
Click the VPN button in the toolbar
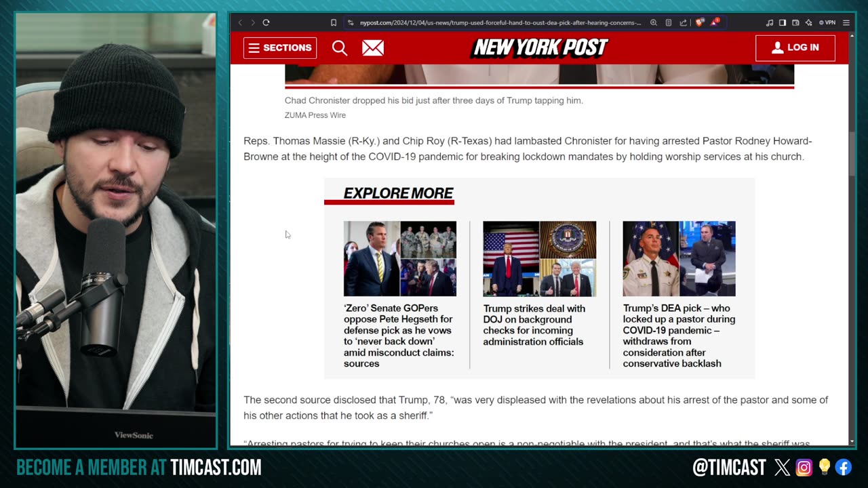[827, 22]
